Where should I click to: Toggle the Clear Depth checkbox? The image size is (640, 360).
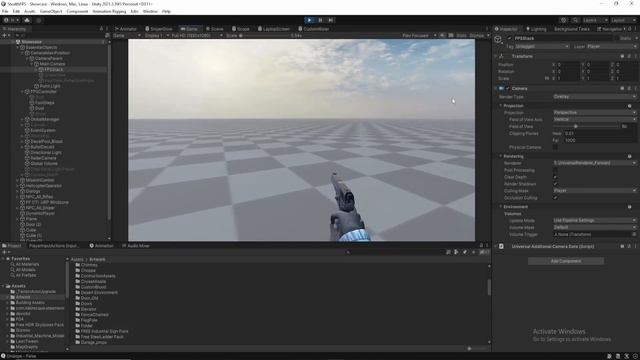tap(555, 177)
